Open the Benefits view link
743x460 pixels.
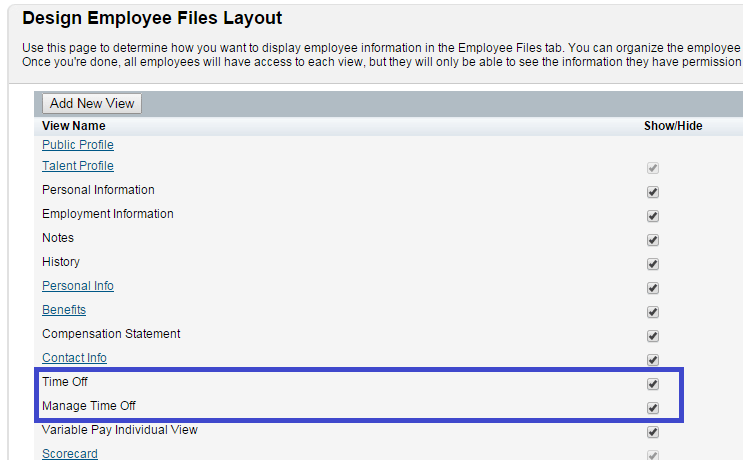[x=64, y=310]
